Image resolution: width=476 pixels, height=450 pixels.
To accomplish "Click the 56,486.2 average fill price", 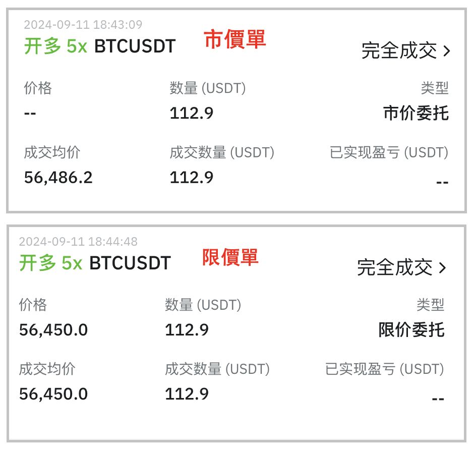I will click(x=58, y=178).
